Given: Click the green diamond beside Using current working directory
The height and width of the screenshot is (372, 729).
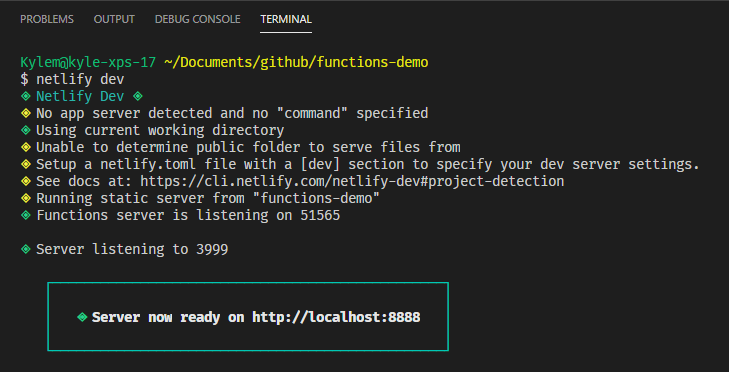Looking at the screenshot, I should coord(26,130).
